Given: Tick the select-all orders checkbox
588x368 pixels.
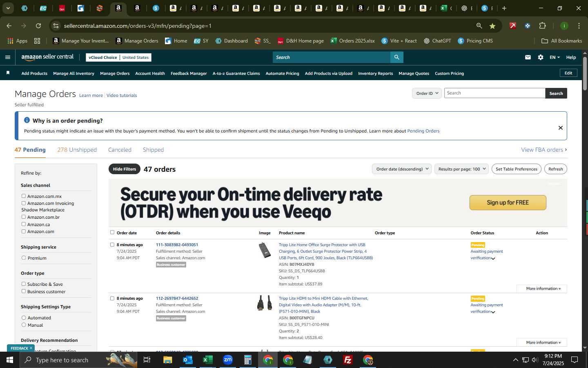Looking at the screenshot, I should point(112,233).
